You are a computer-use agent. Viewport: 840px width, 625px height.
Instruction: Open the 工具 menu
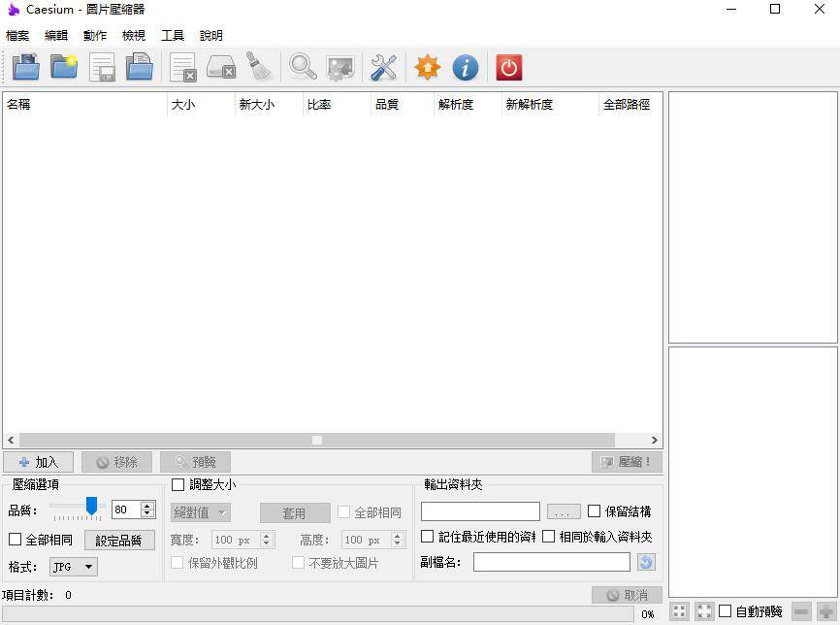(173, 35)
